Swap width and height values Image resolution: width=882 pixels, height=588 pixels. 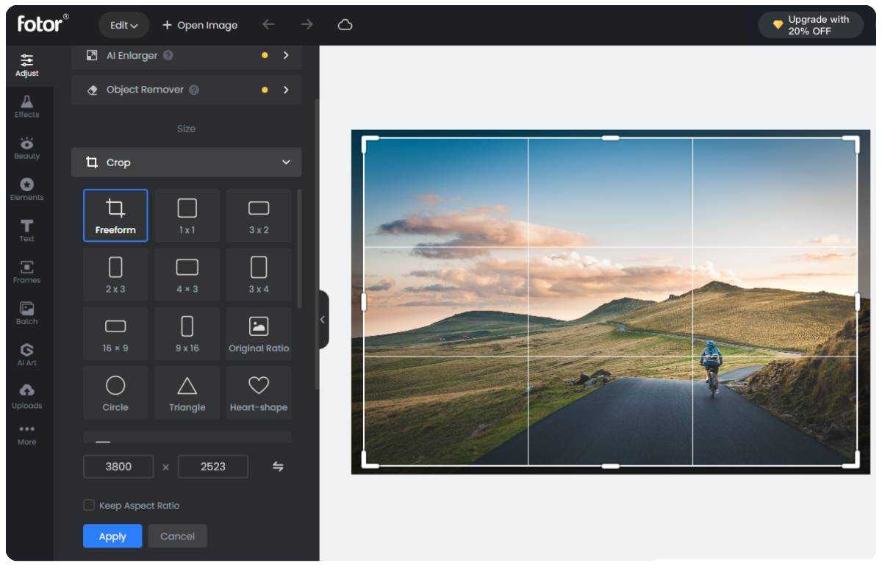(x=278, y=467)
